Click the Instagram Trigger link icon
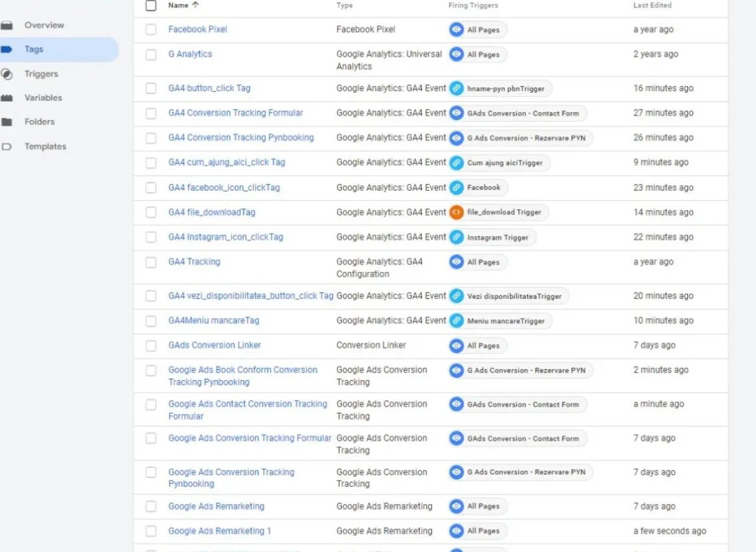The image size is (756, 552). click(x=456, y=237)
